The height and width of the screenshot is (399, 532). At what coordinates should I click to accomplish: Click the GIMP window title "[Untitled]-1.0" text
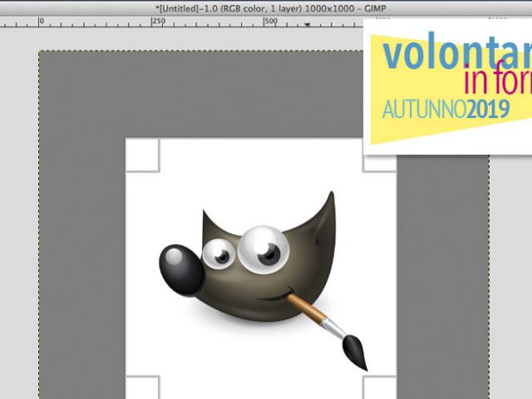point(187,8)
